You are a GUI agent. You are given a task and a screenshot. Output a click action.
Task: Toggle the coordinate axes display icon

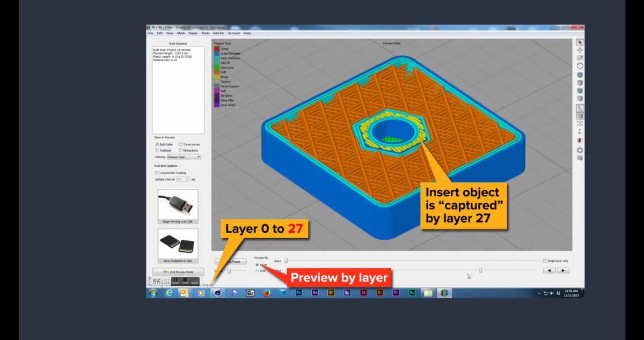580,107
